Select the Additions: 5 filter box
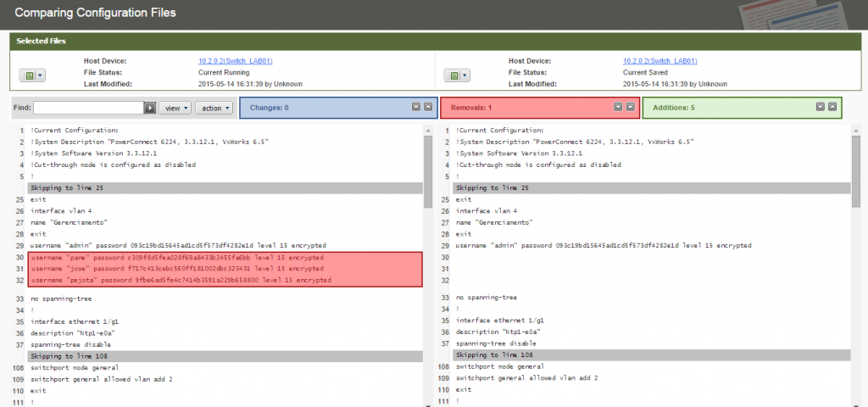868x407 pixels. [721, 108]
